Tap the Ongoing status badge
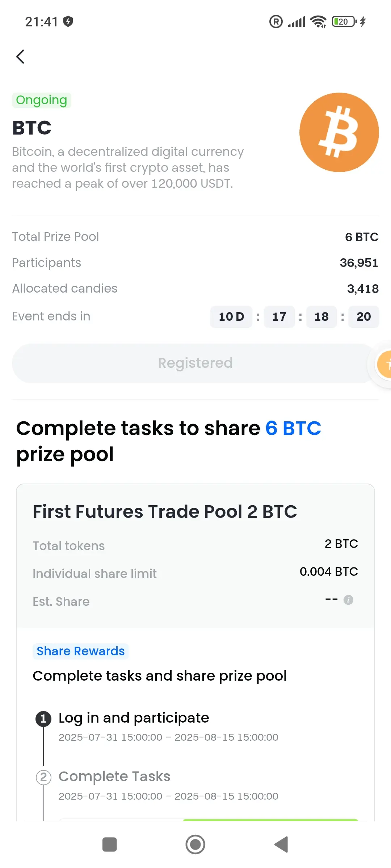This screenshot has height=868, width=391. [x=42, y=100]
